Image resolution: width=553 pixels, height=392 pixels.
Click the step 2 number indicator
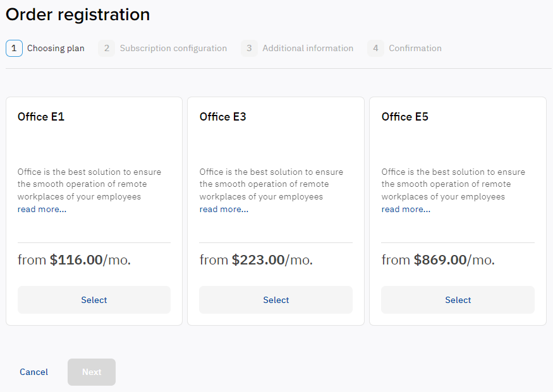106,48
